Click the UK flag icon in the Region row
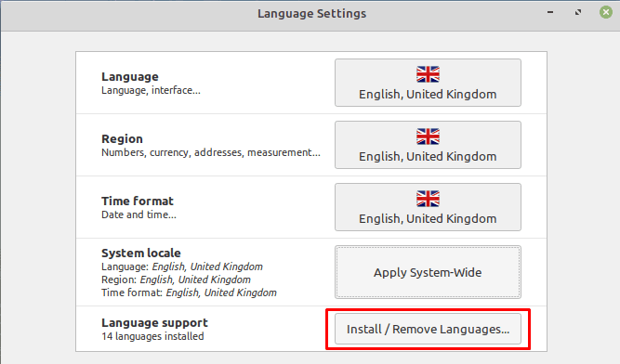Viewport: 620px width, 364px height. coord(428,136)
